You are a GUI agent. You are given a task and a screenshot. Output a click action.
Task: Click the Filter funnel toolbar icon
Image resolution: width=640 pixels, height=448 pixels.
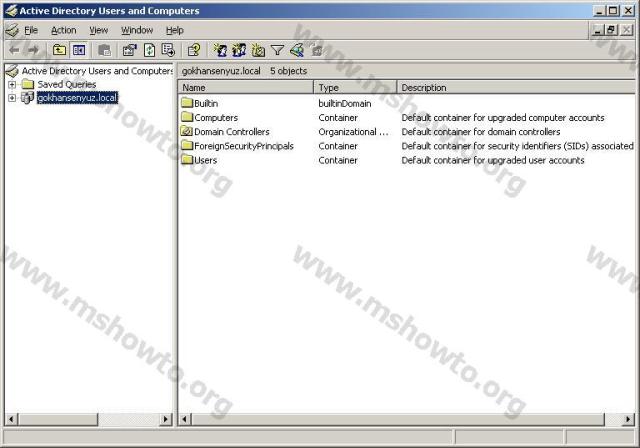click(277, 50)
